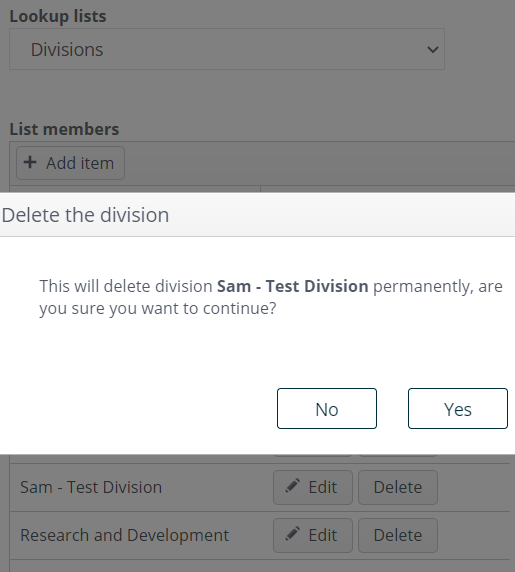This screenshot has width=515, height=572.
Task: Click the 'List members' heading
Action: pos(64,129)
